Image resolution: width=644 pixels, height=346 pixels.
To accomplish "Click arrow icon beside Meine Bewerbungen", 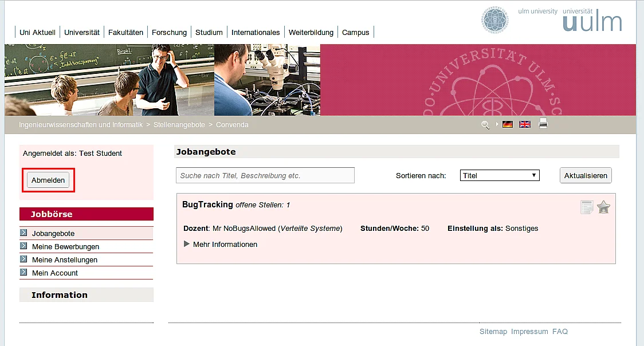I will pos(24,246).
